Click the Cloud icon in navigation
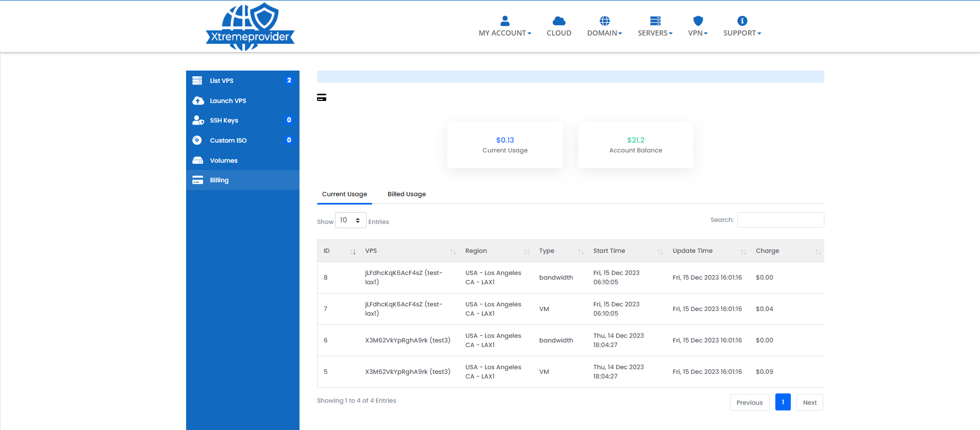 pyautogui.click(x=559, y=21)
